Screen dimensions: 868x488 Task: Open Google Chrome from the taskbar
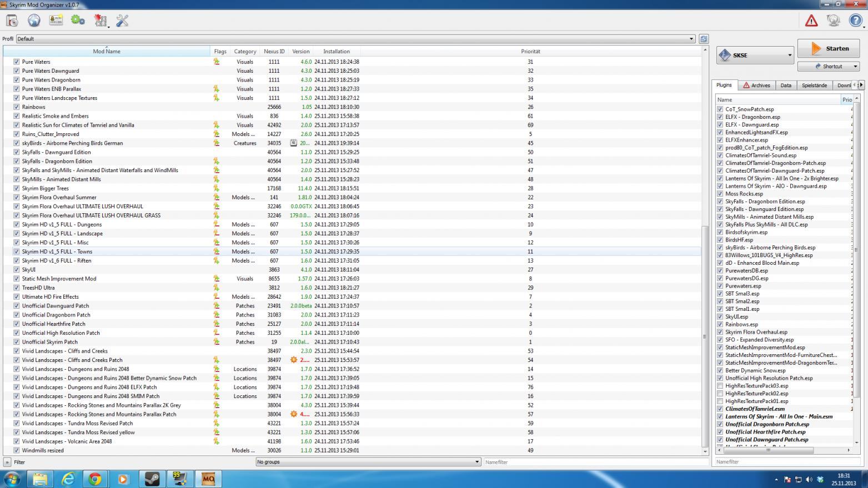(x=95, y=479)
